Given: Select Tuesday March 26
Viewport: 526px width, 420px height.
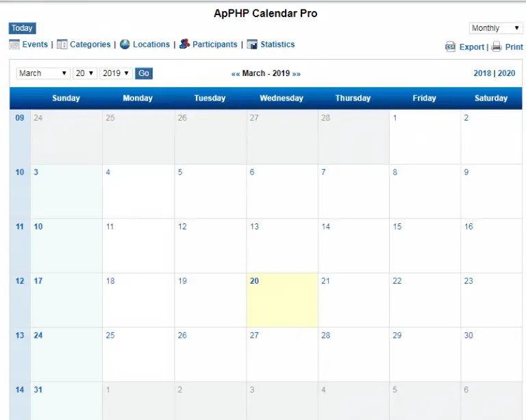Looking at the screenshot, I should point(210,354).
